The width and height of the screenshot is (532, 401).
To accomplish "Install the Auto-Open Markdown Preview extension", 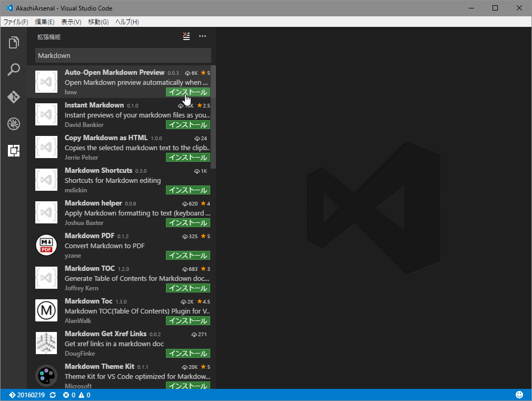I will pos(188,92).
